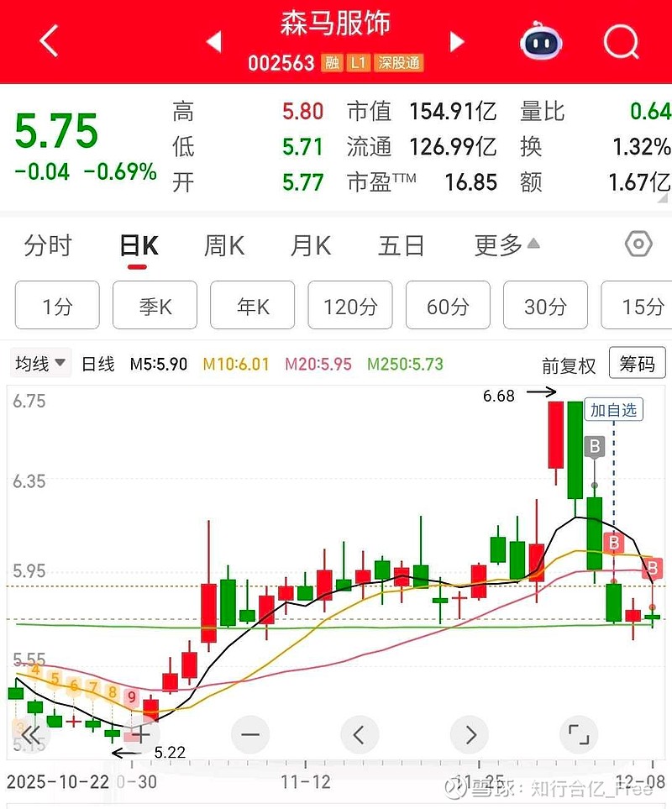Enter fullscreen chart with corner brackets icon

[579, 733]
